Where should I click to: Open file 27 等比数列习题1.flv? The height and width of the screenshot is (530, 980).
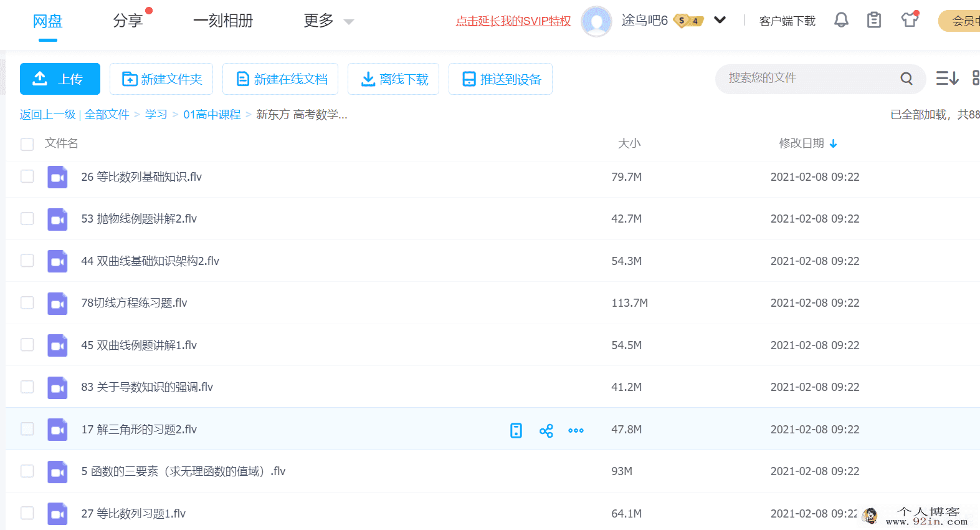[133, 514]
